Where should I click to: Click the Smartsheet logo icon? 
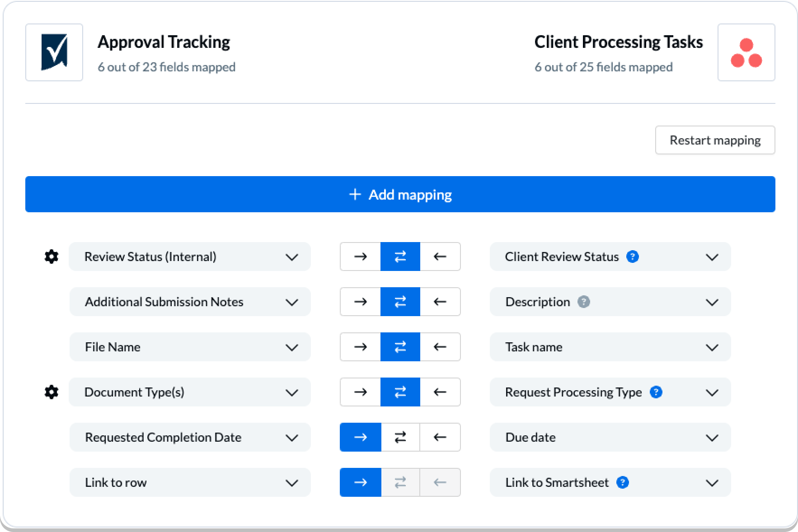click(x=54, y=52)
